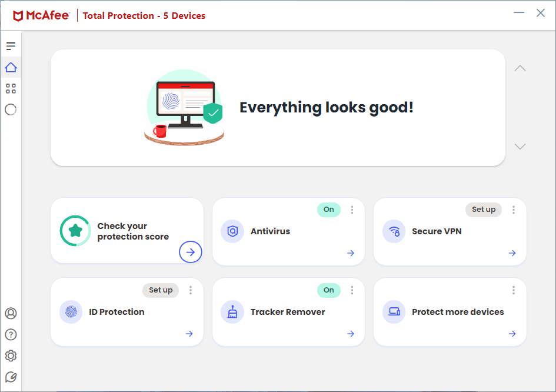This screenshot has height=392, width=556.
Task: Show next banner with the down chevron
Action: 520,147
